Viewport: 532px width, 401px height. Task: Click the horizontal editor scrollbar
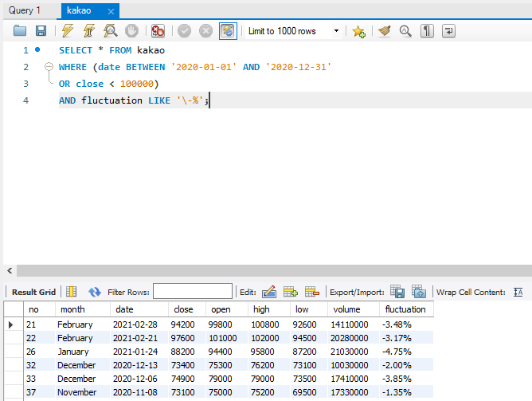click(x=274, y=270)
